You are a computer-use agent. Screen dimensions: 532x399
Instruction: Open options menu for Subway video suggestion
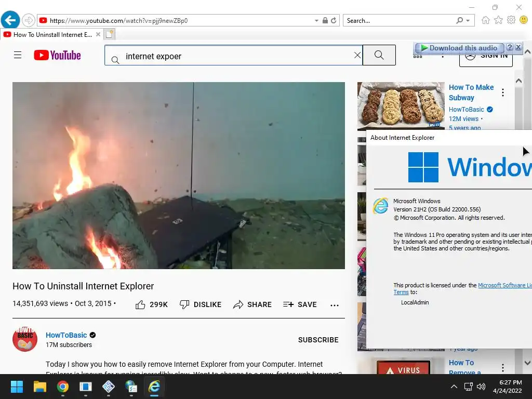click(x=503, y=92)
